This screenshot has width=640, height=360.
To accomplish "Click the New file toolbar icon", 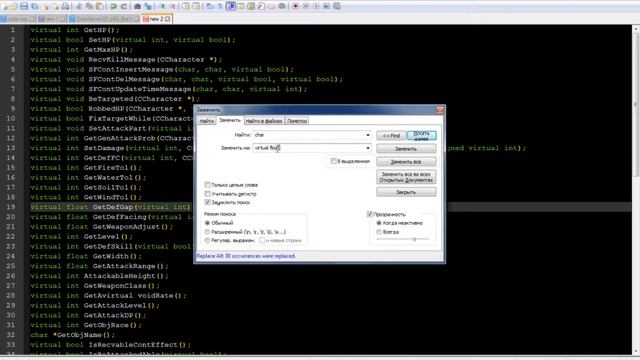I will [x=4, y=6].
